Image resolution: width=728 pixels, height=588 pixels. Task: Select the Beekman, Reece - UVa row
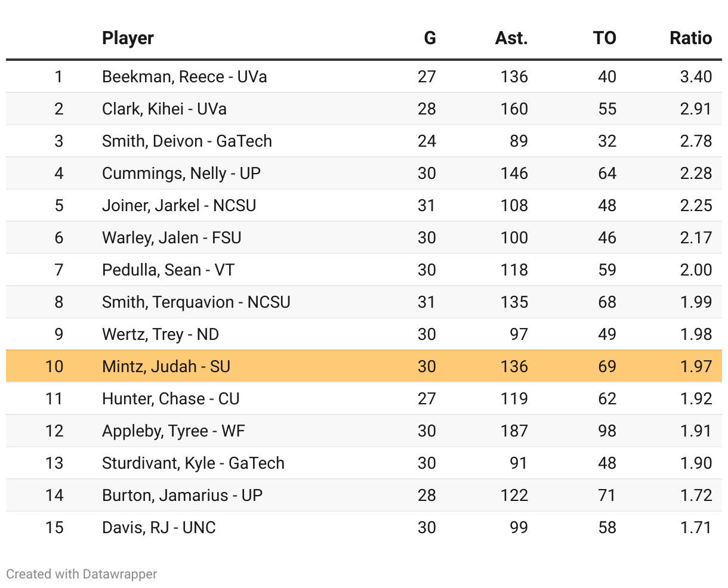(x=184, y=77)
